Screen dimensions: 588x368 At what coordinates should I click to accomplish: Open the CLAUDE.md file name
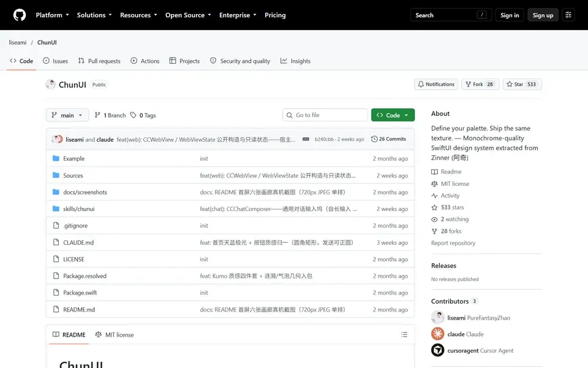(78, 242)
